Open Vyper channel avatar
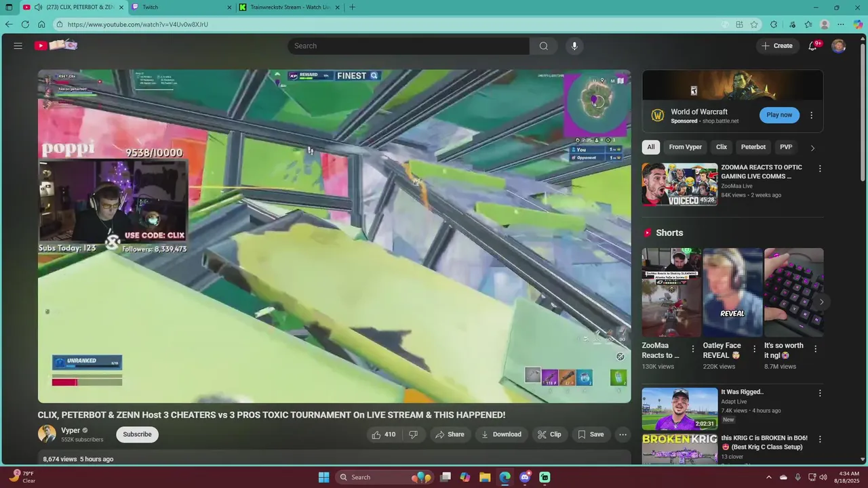 coord(47,434)
